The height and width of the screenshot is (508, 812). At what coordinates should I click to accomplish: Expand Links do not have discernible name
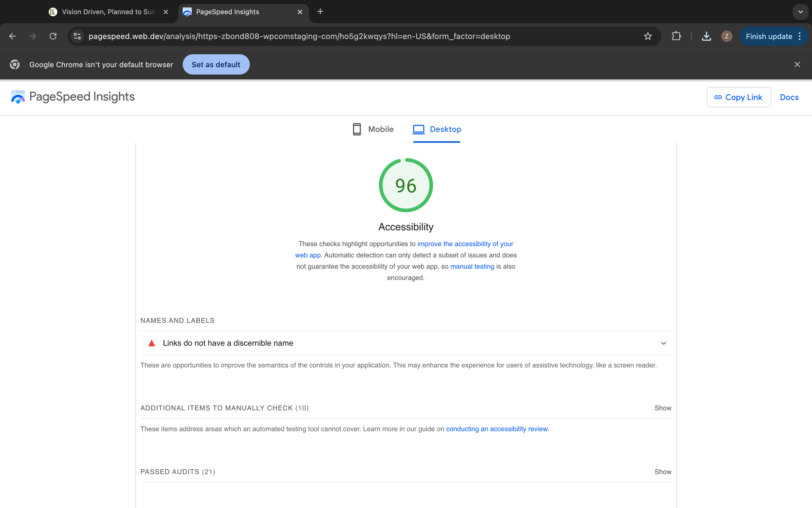pyautogui.click(x=663, y=343)
